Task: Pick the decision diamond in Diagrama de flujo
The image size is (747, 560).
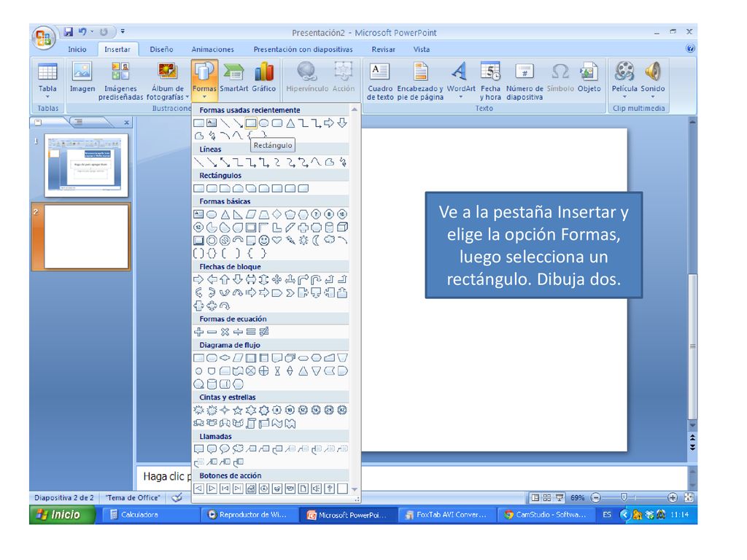Action: tap(225, 357)
